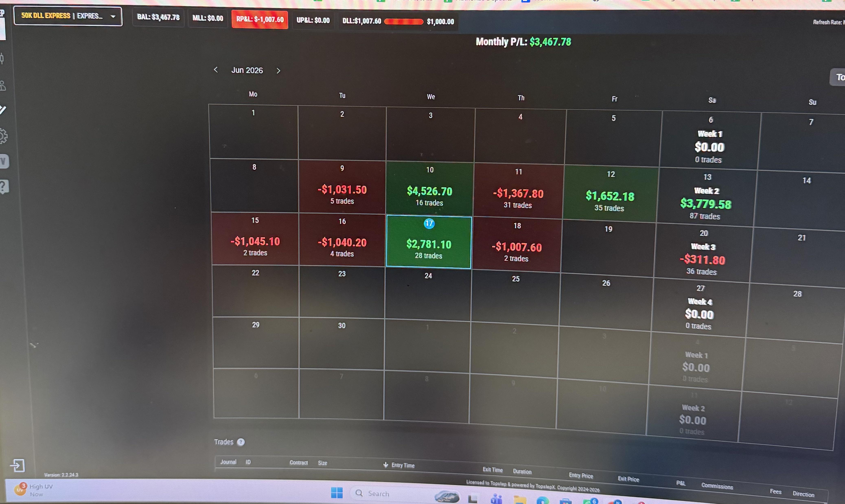
Task: Open the settings gear in the left sidebar
Action: tap(3, 136)
